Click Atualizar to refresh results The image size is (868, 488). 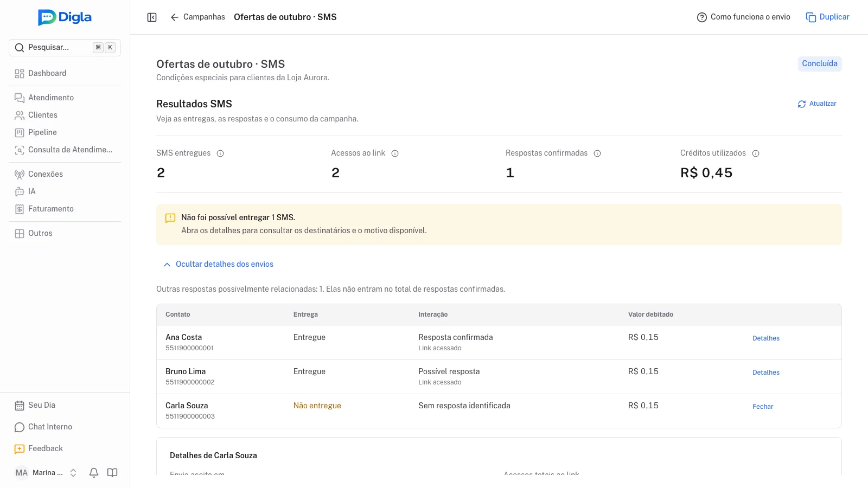click(817, 104)
